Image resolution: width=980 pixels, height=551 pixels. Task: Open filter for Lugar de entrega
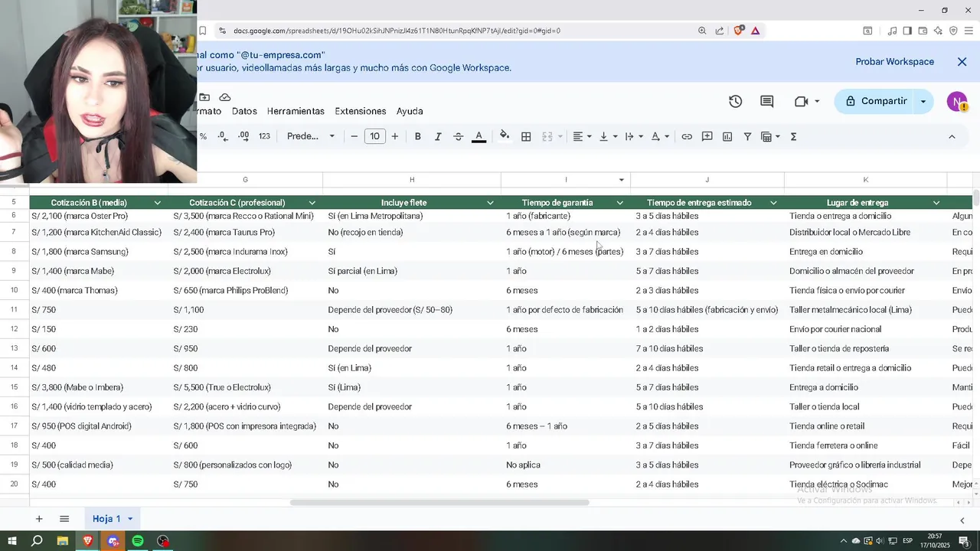(x=936, y=203)
